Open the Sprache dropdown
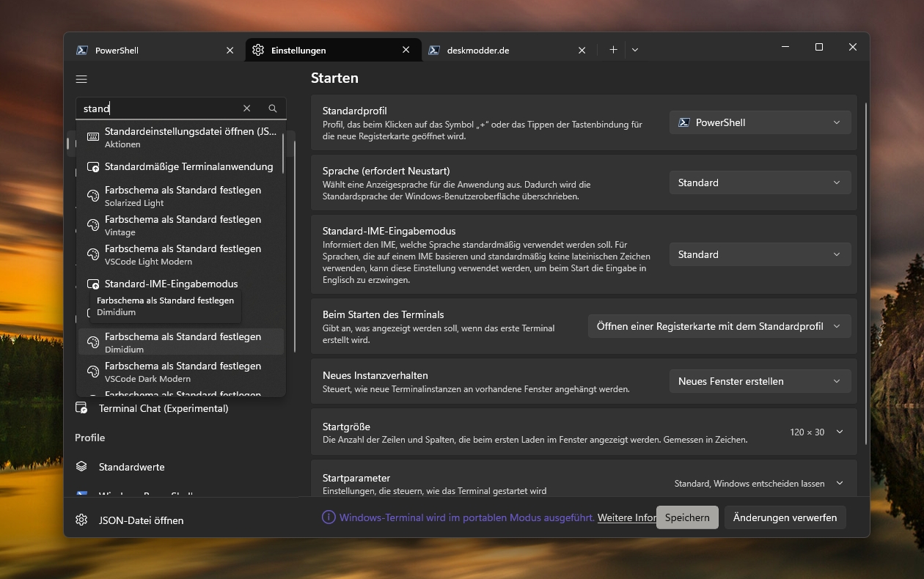 760,182
